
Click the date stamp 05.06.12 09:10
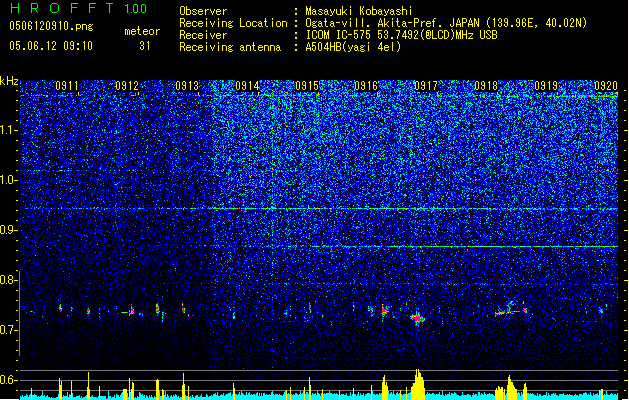coord(51,46)
